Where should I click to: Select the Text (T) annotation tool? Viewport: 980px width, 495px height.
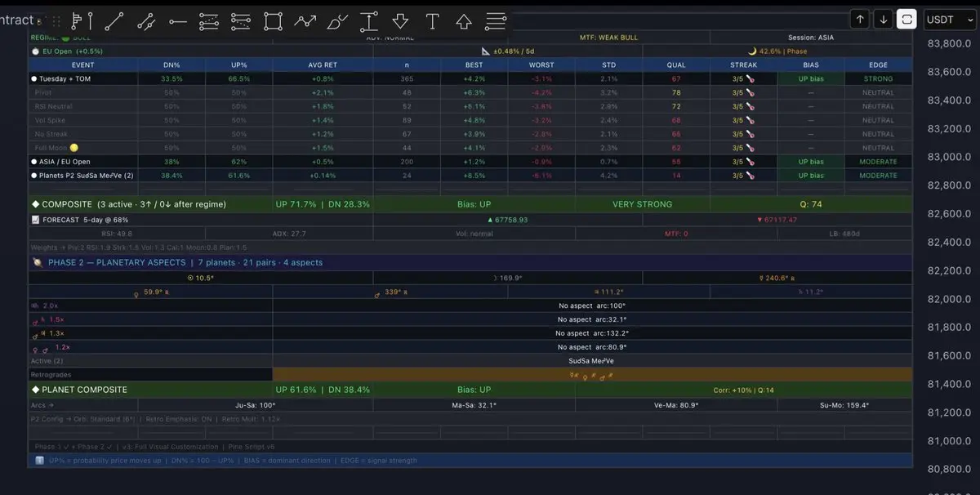point(433,21)
